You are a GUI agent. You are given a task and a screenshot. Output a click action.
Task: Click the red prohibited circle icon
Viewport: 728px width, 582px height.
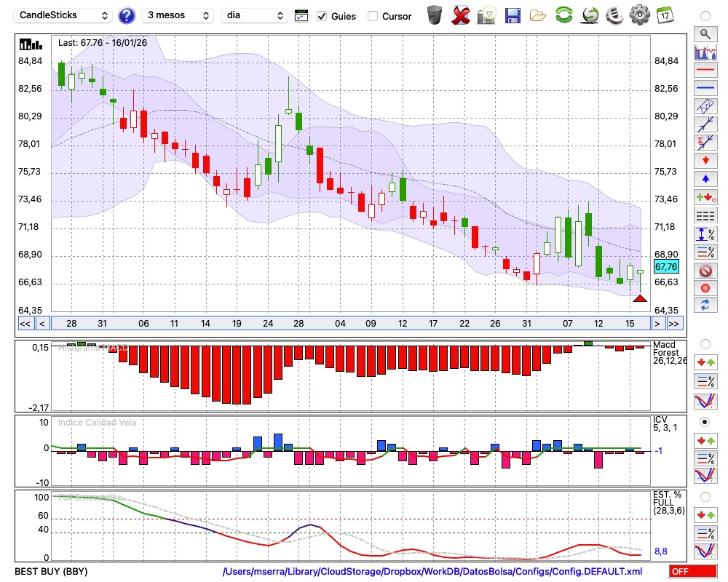click(705, 271)
